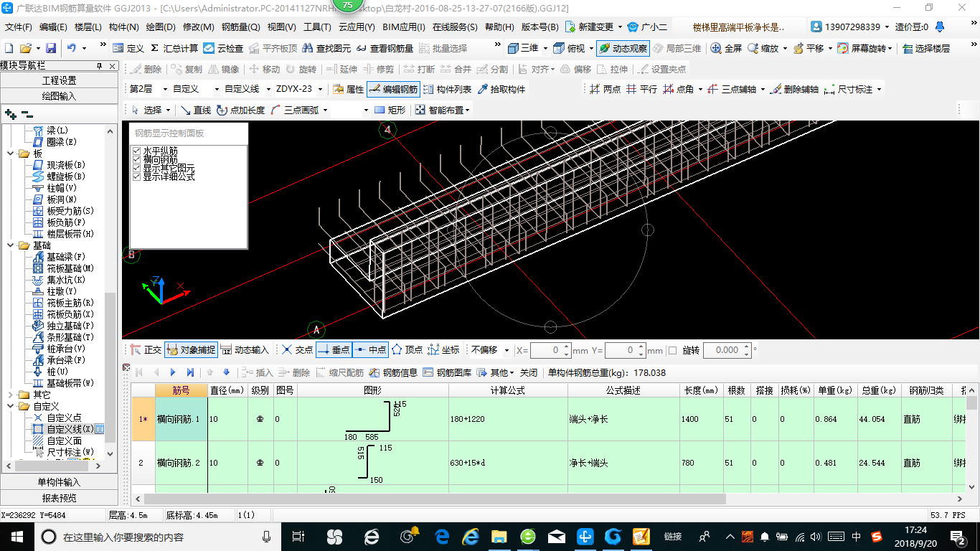Click 删除辅轴 delete auxiliary axis
This screenshot has width=980, height=551.
(794, 89)
